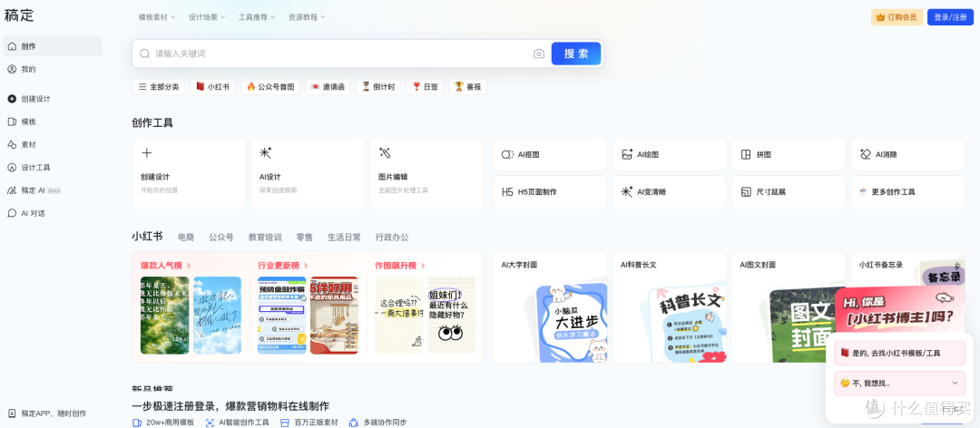Click the camera image-search icon
The width and height of the screenshot is (980, 428).
[539, 53]
